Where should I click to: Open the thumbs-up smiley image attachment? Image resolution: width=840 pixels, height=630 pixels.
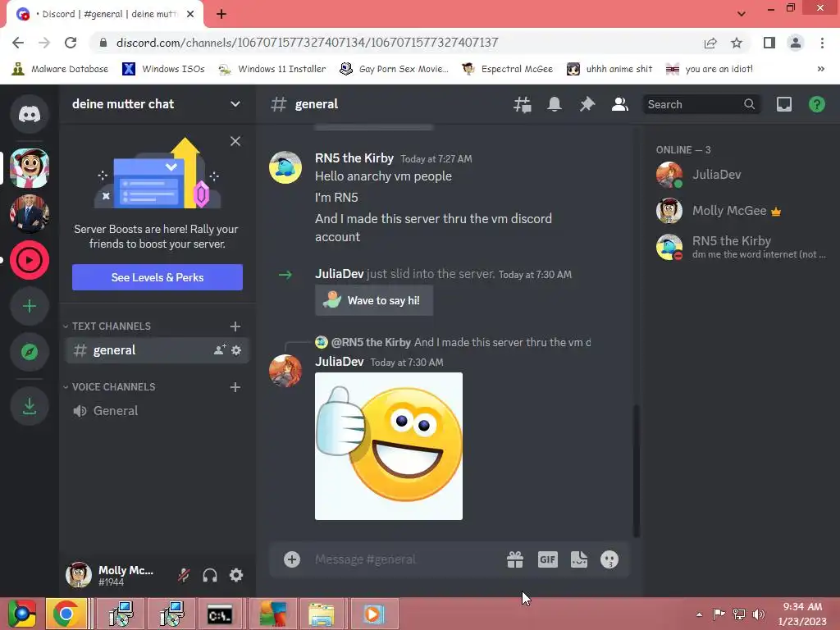388,445
